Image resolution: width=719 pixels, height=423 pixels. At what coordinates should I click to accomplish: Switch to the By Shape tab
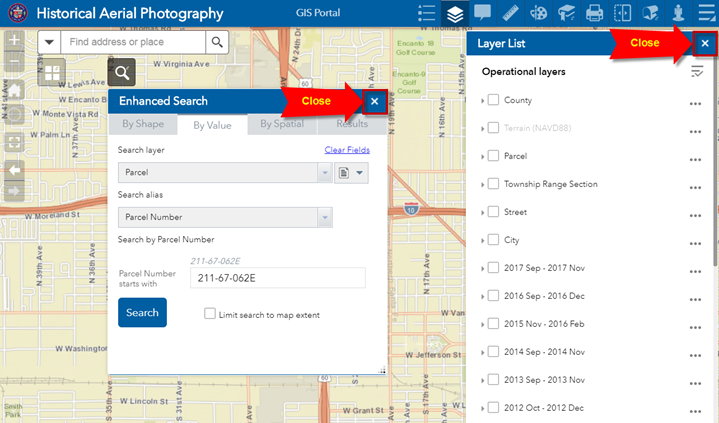pyautogui.click(x=142, y=125)
